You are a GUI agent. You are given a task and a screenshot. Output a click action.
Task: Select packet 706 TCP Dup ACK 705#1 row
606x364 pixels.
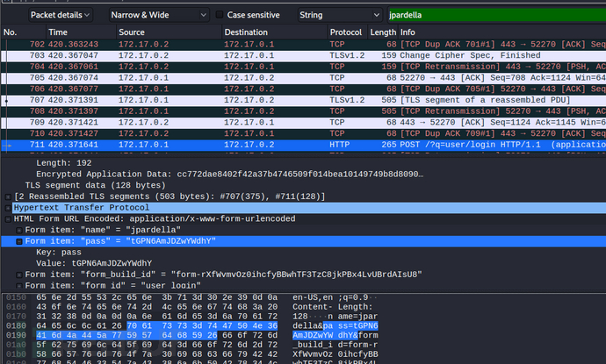[303, 89]
